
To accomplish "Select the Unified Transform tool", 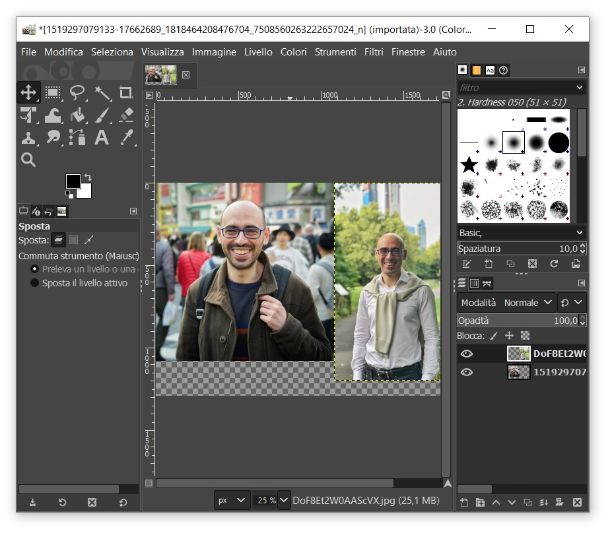I will pos(28,115).
